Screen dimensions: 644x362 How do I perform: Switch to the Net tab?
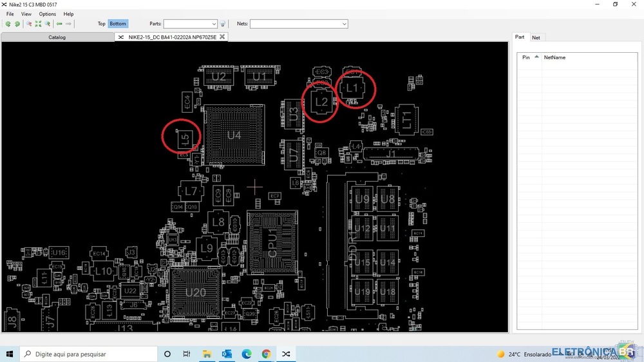pyautogui.click(x=536, y=37)
